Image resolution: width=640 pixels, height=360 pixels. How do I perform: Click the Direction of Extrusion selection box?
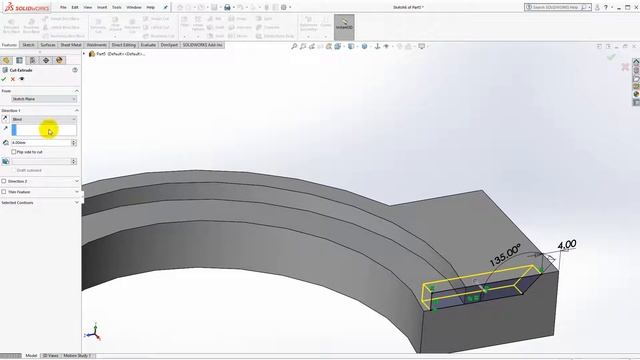(x=44, y=130)
